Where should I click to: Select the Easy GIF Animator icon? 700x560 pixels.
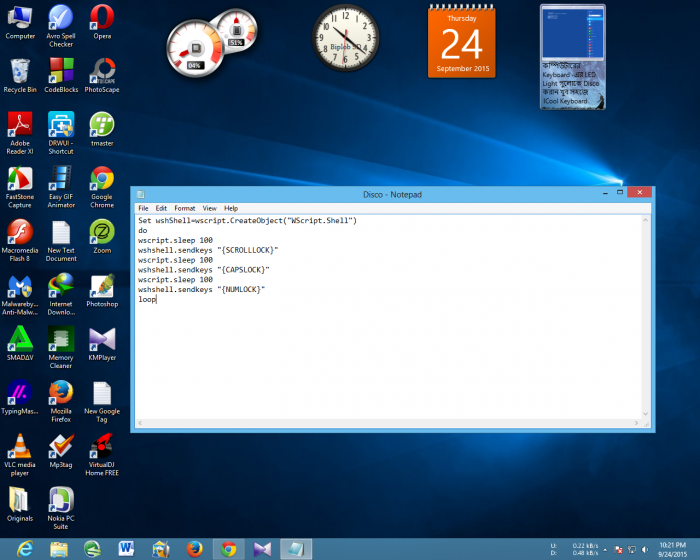(61, 187)
